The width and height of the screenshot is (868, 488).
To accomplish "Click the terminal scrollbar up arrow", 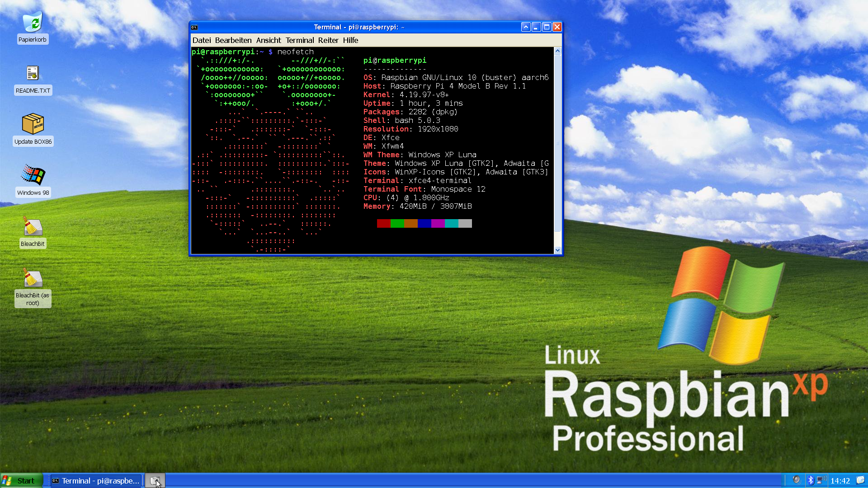I will (557, 51).
